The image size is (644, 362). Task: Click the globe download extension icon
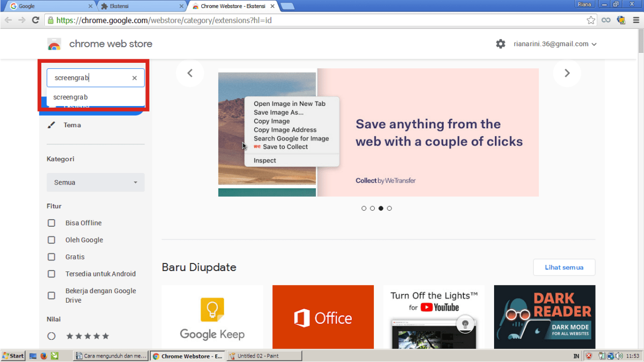click(x=621, y=20)
